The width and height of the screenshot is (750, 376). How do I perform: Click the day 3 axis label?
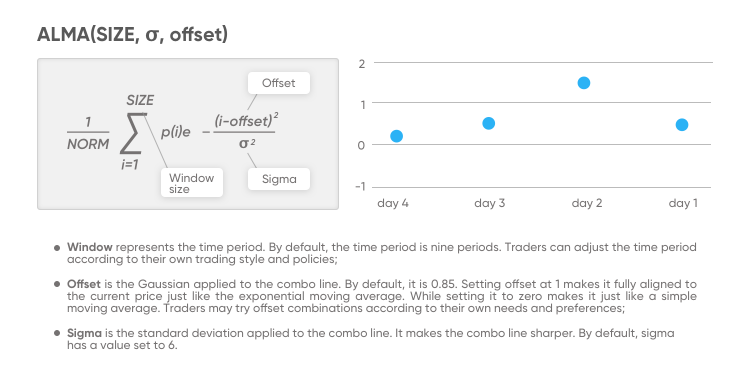(489, 203)
